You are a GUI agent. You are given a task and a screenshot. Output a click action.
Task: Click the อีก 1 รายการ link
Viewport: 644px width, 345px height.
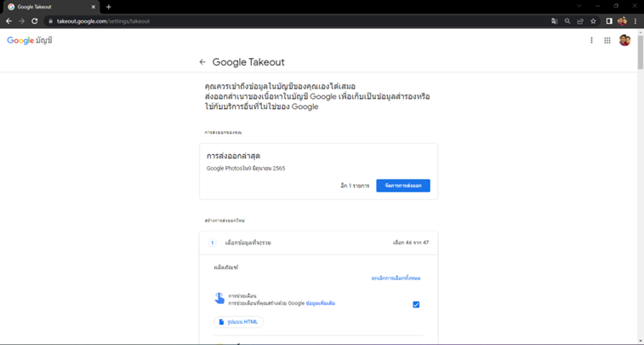point(355,186)
